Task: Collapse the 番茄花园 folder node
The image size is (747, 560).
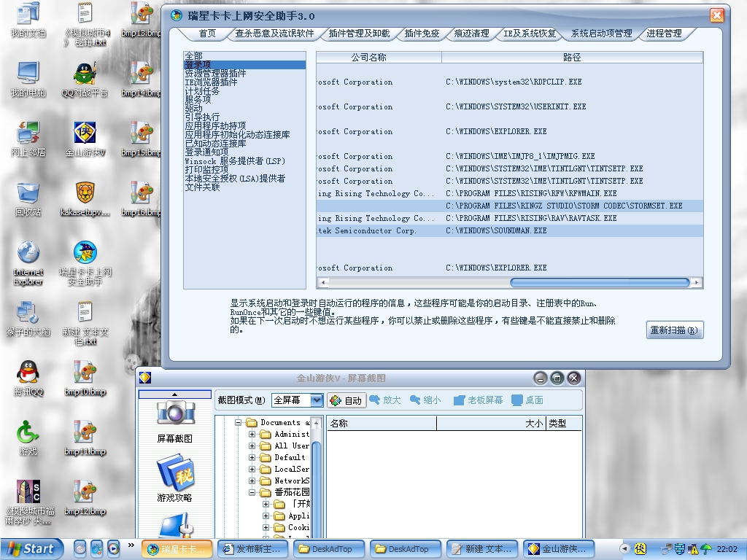Action: click(252, 492)
